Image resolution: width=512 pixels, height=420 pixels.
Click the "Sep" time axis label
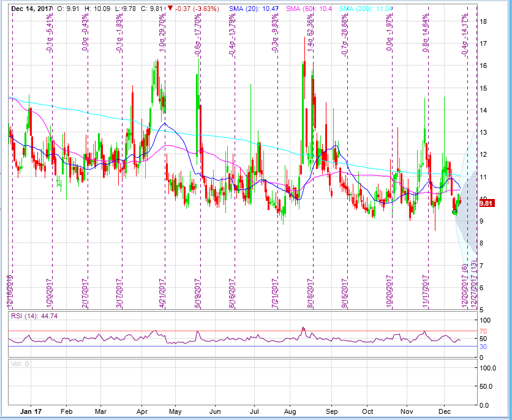click(x=331, y=411)
